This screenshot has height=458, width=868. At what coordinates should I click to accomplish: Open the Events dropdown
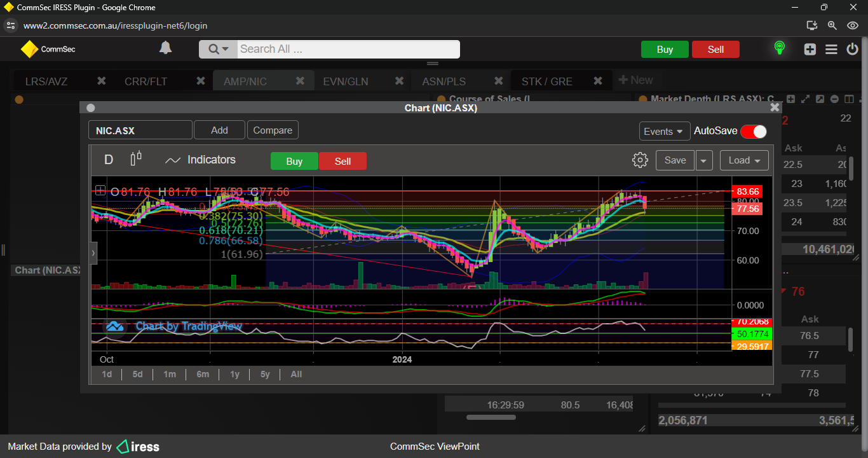[665, 131]
